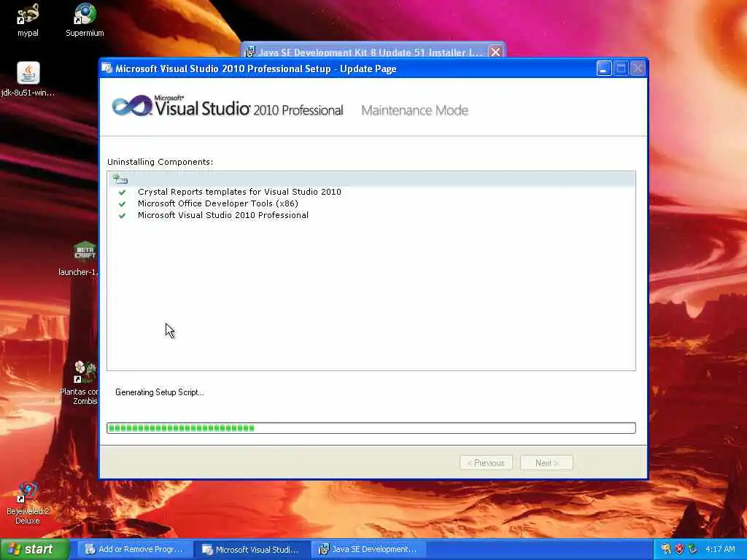The width and height of the screenshot is (747, 560).
Task: Click the uninstall progress bar
Action: (371, 428)
